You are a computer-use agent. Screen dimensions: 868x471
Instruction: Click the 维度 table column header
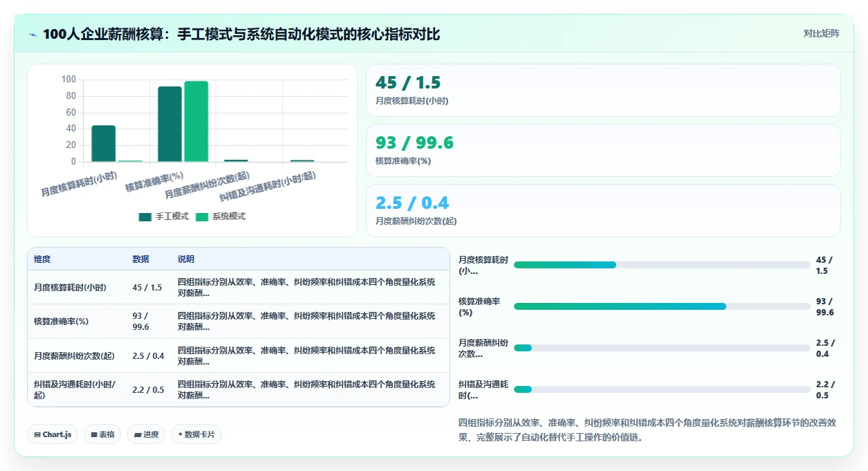tap(42, 259)
